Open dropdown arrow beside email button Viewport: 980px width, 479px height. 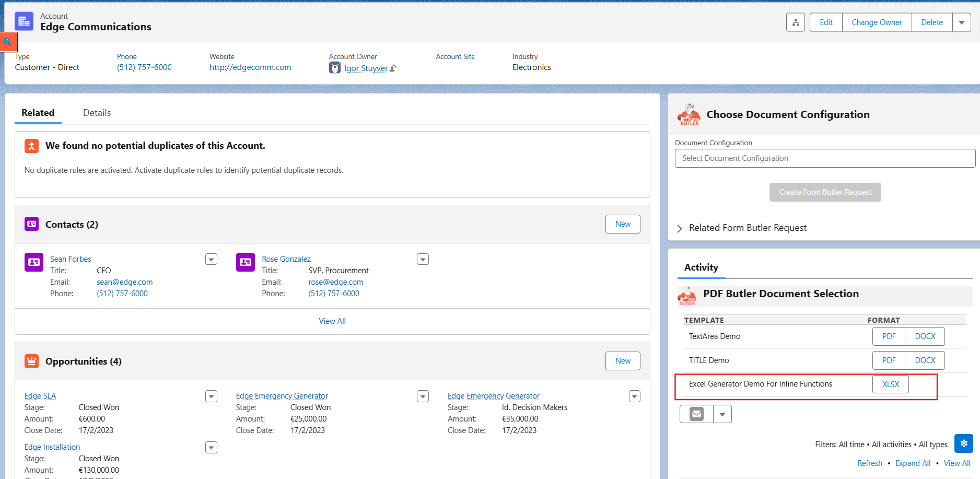pyautogui.click(x=722, y=414)
